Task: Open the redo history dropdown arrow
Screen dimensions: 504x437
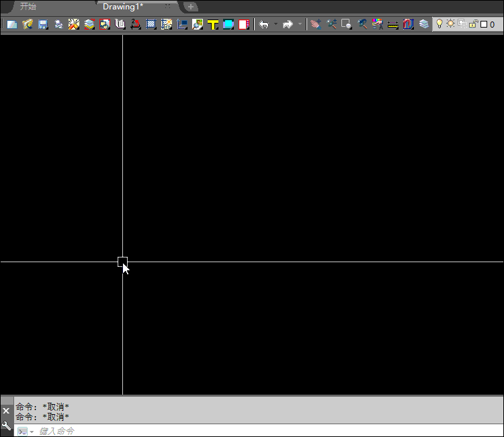Action: [300, 24]
